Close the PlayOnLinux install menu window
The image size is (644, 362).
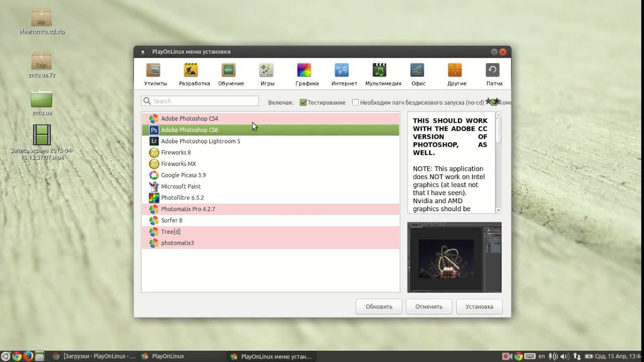(x=502, y=52)
